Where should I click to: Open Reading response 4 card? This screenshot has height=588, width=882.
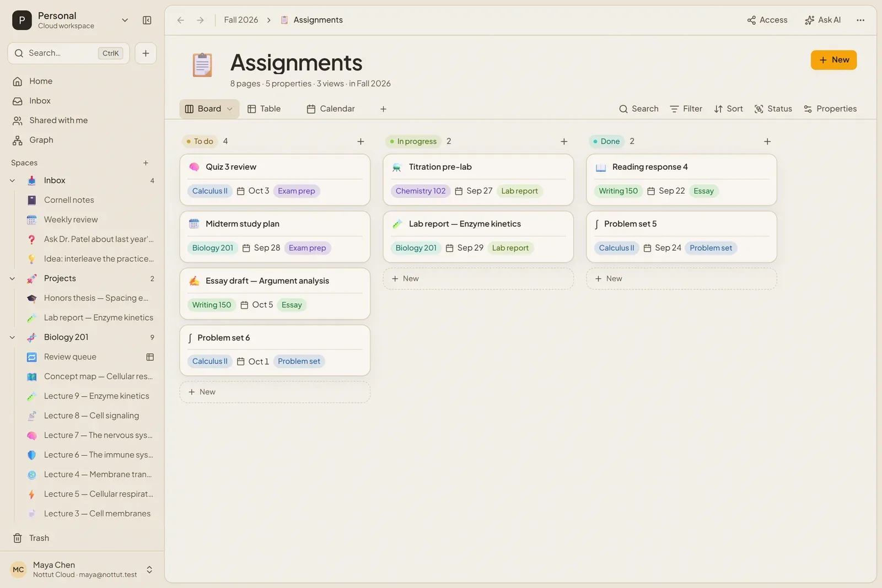click(682, 180)
